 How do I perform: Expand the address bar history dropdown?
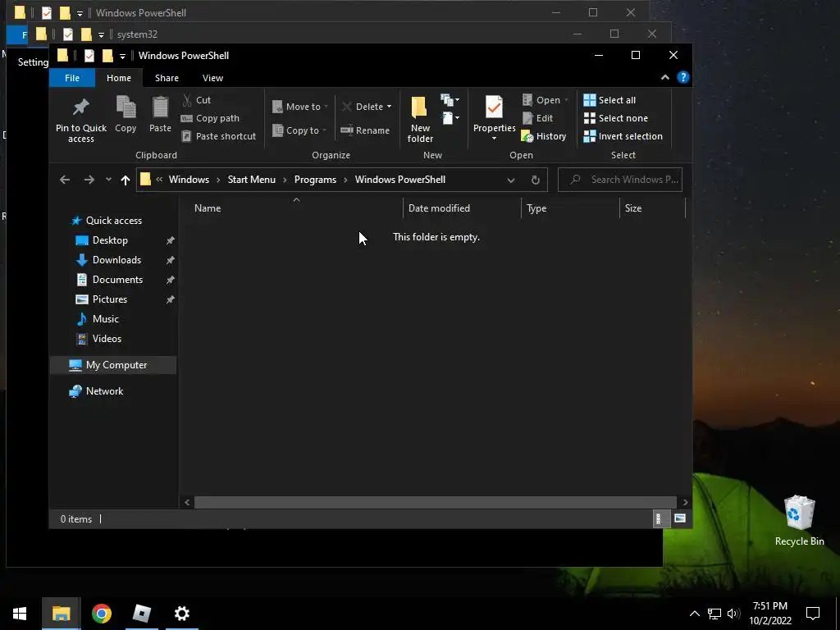pos(511,180)
